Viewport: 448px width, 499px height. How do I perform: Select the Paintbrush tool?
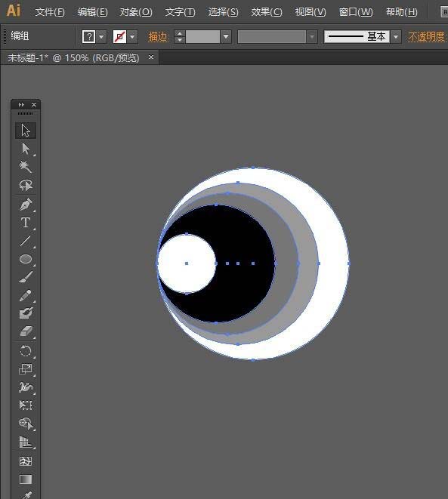pyautogui.click(x=26, y=277)
